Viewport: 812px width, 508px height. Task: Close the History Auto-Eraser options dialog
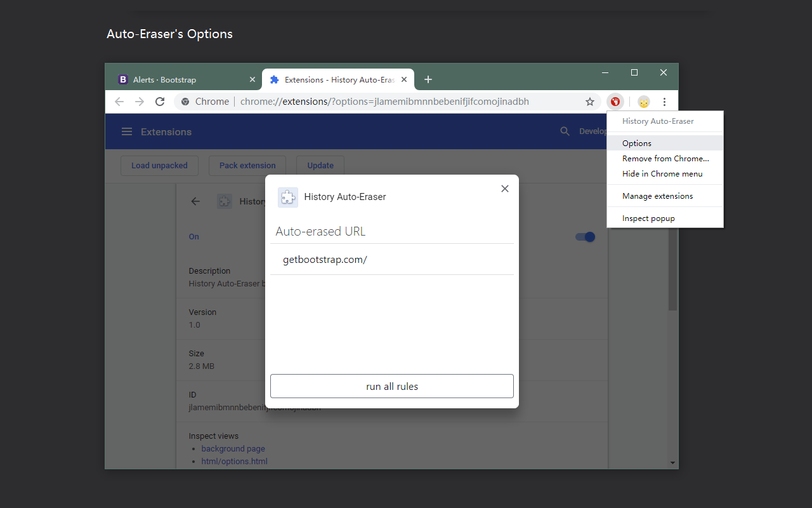505,189
